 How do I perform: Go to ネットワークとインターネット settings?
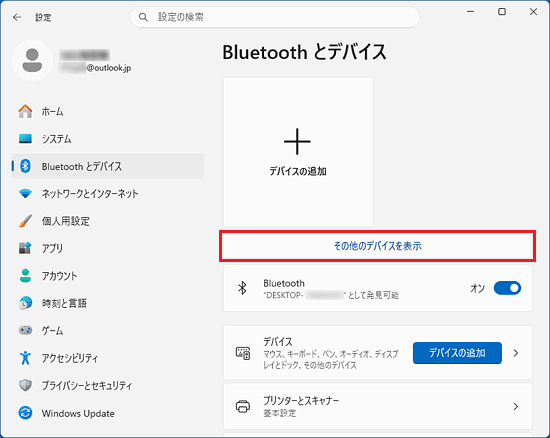pos(108,194)
